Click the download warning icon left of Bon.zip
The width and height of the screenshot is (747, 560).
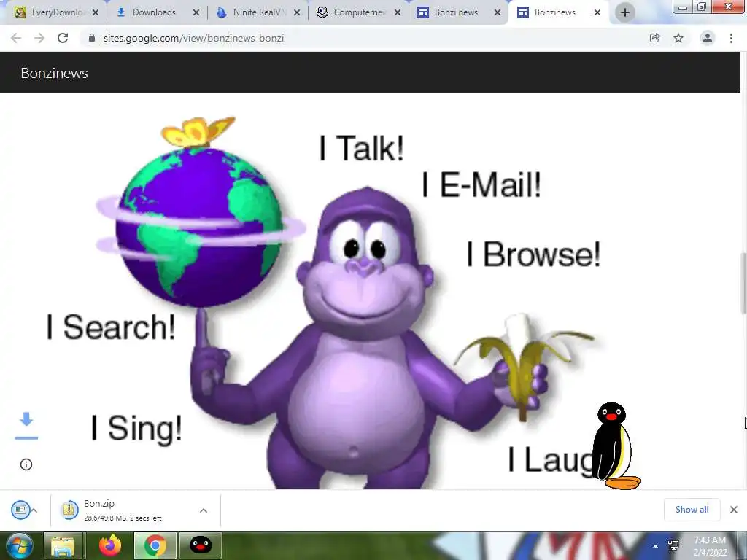point(21,510)
